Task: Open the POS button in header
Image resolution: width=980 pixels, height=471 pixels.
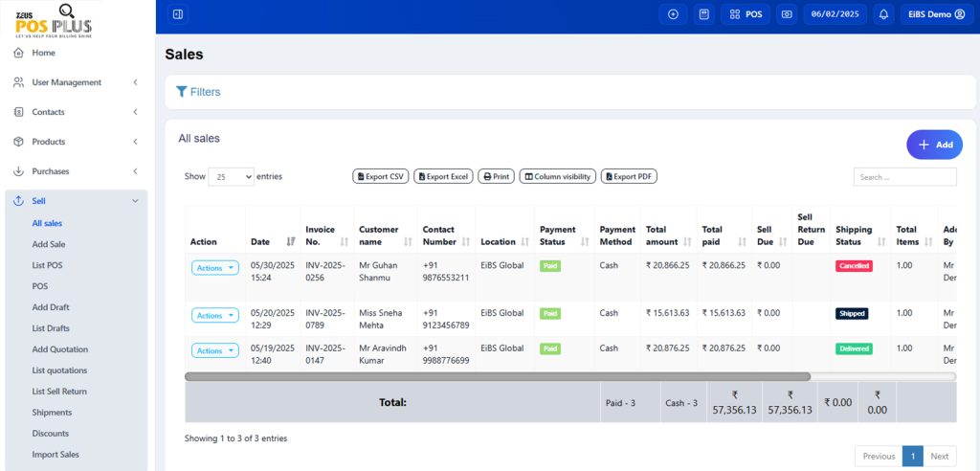Action: click(746, 14)
